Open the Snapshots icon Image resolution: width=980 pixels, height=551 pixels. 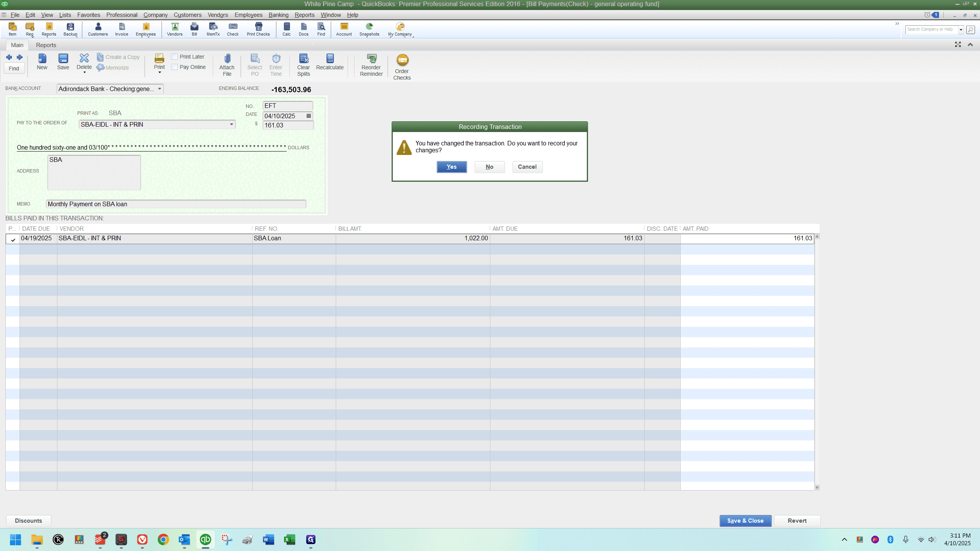369,29
